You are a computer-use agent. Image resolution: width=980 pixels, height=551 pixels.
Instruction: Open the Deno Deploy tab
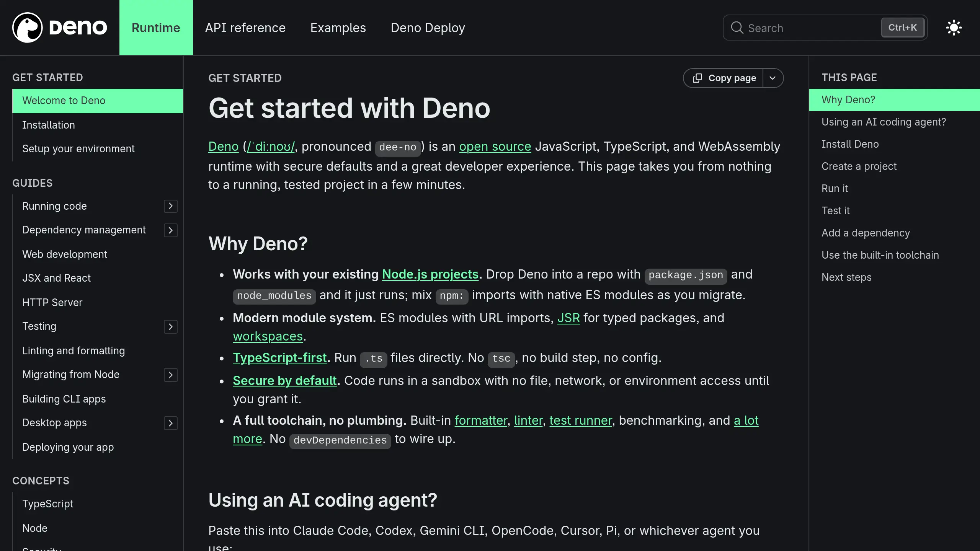[x=428, y=28]
